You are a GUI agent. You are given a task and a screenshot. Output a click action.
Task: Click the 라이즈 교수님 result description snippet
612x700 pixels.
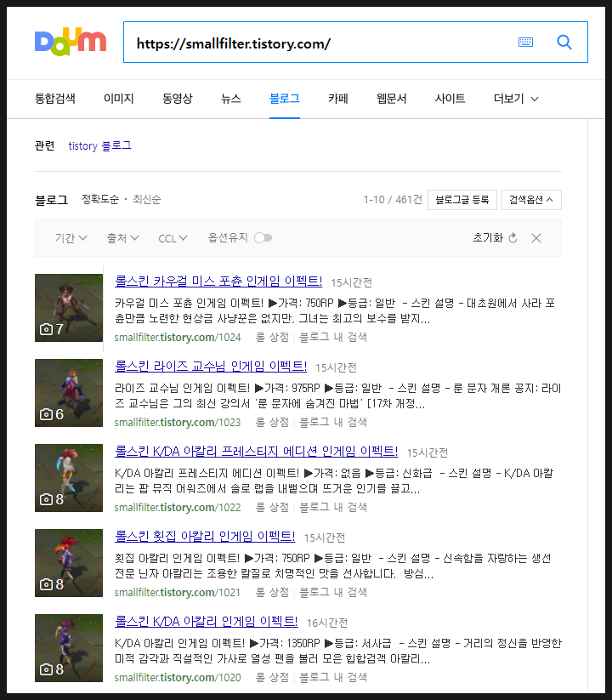tap(337, 396)
